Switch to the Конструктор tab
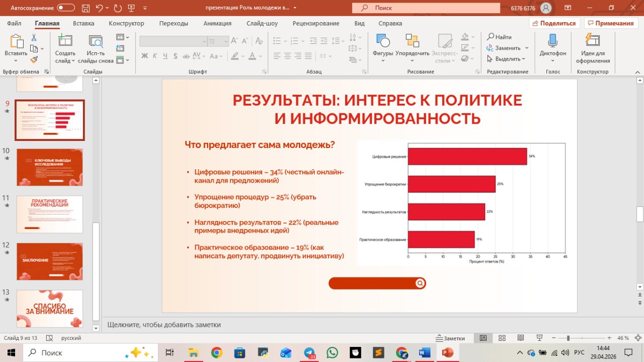Image resolution: width=644 pixels, height=362 pixels. pos(126,23)
